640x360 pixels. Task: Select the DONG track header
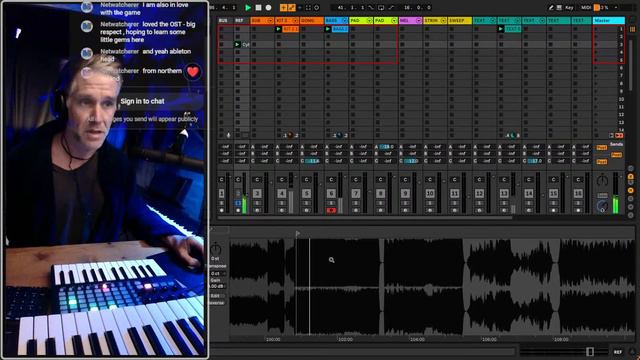311,20
